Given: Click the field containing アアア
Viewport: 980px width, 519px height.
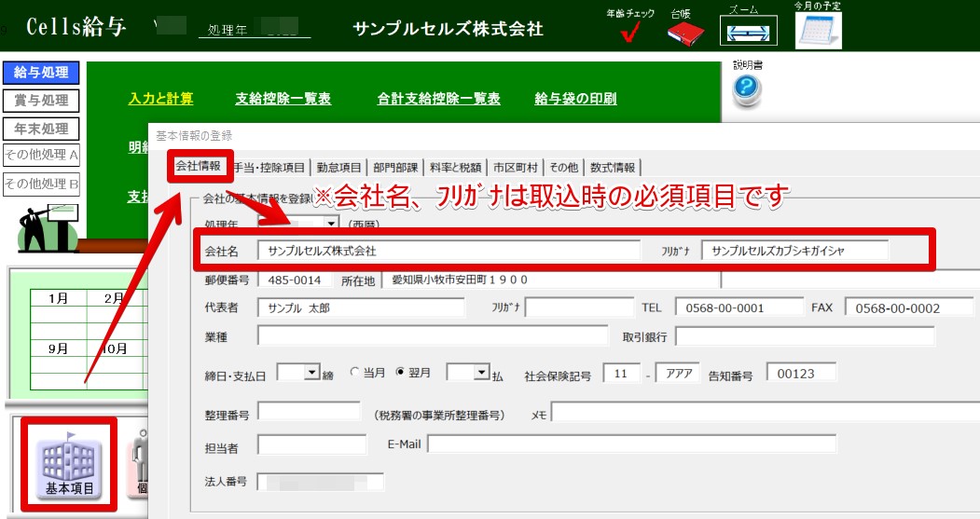Looking at the screenshot, I should point(678,374).
